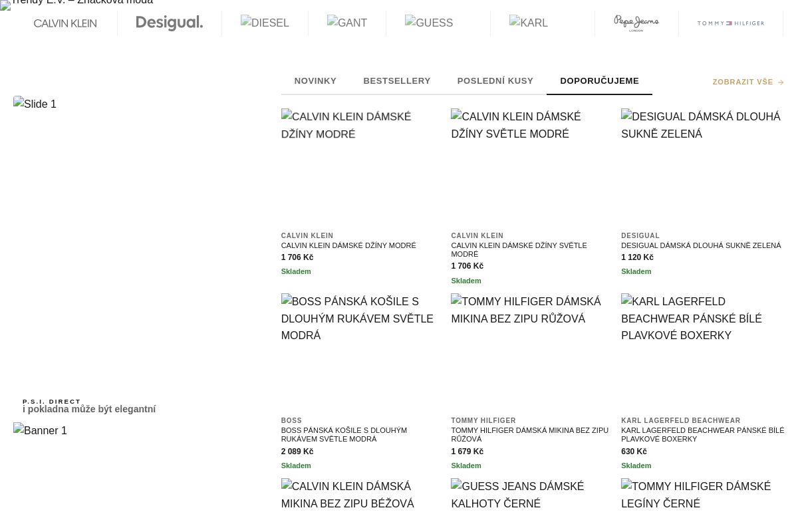Click Karl Lagerfeld plavkové boxerky product image
798x532 pixels.
703,351
